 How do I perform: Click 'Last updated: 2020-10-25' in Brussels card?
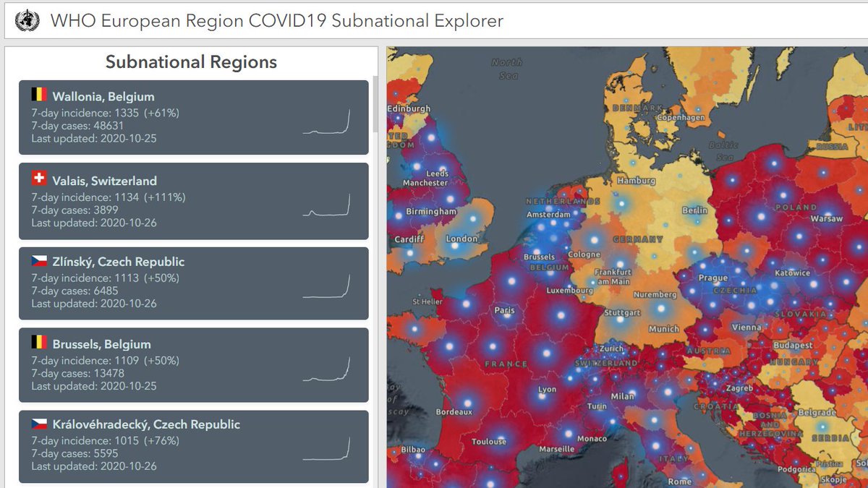click(x=94, y=386)
